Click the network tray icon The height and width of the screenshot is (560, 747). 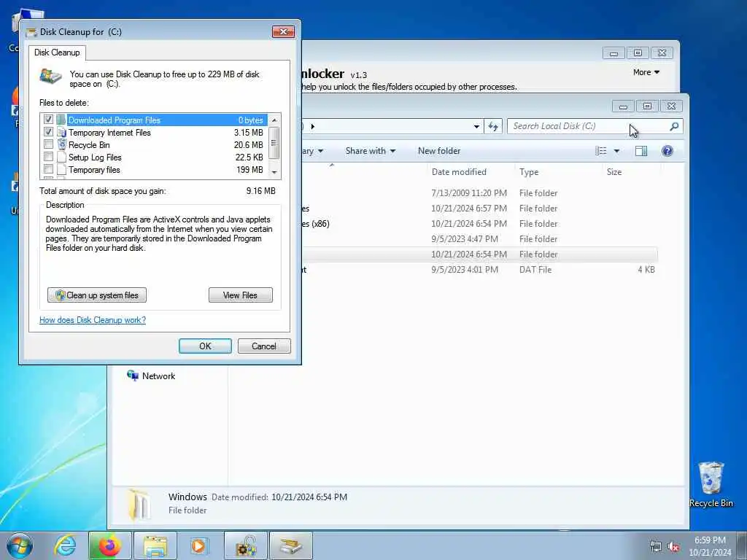tap(656, 546)
